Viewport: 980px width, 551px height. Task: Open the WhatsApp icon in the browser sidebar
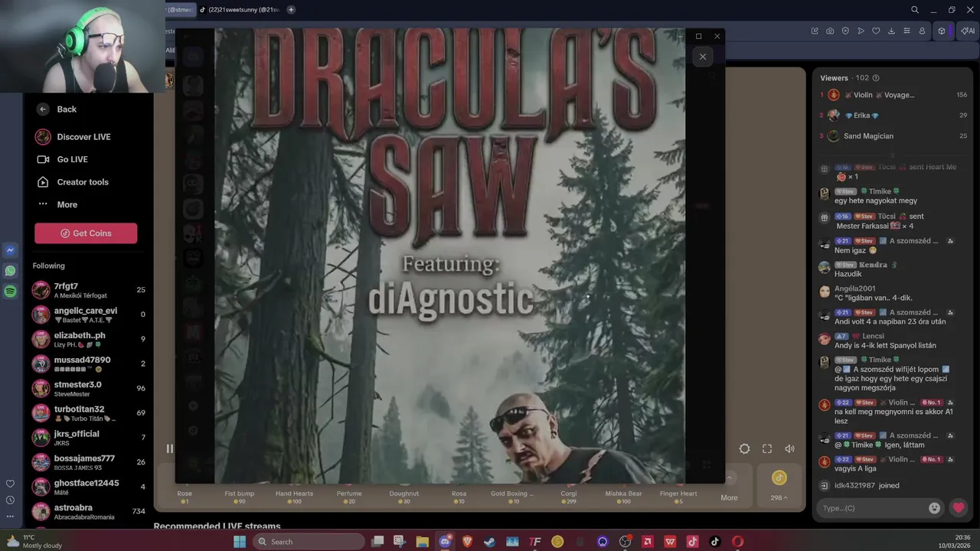click(10, 271)
